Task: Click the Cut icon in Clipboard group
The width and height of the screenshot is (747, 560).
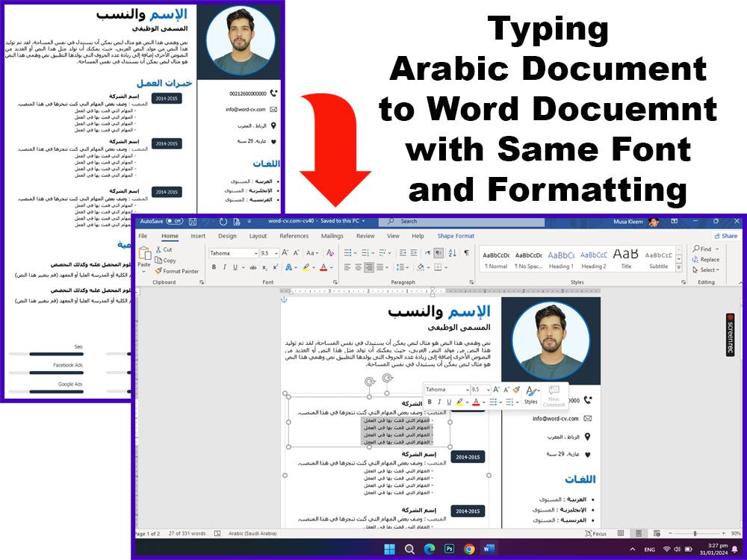Action: point(160,249)
